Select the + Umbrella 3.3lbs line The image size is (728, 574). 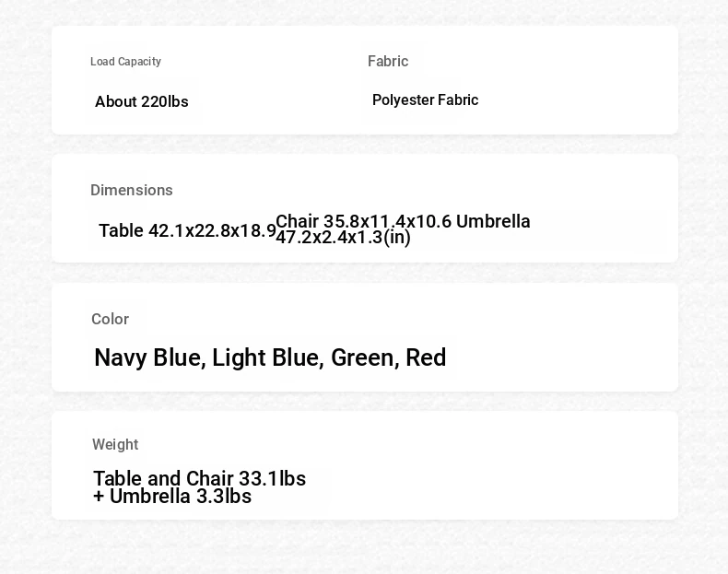coord(172,496)
